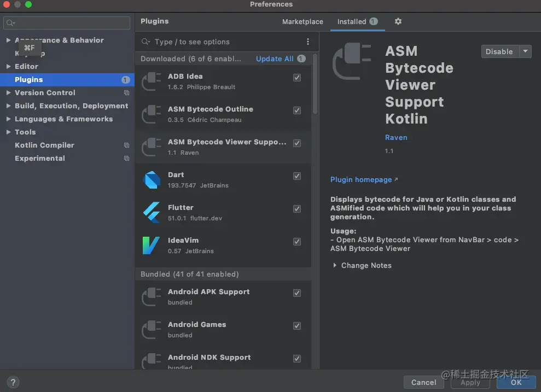Expand the Tools tree node arrow
Viewport: 541px width, 392px height.
[8, 132]
